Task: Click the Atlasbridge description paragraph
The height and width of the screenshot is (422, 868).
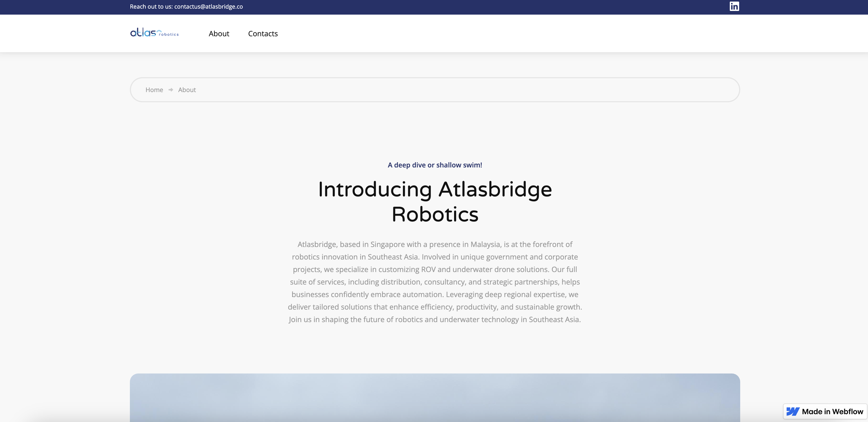Action: 435,282
